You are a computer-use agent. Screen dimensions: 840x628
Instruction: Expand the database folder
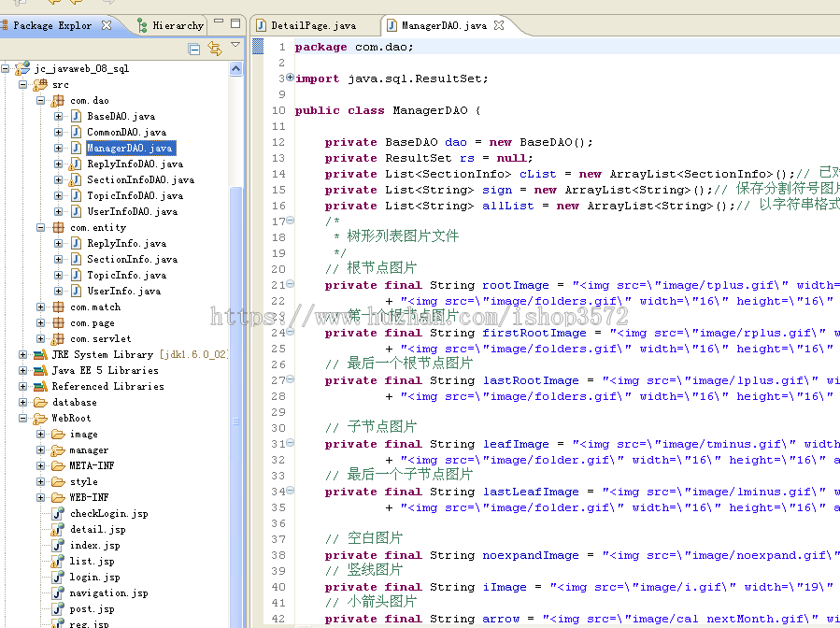[23, 402]
